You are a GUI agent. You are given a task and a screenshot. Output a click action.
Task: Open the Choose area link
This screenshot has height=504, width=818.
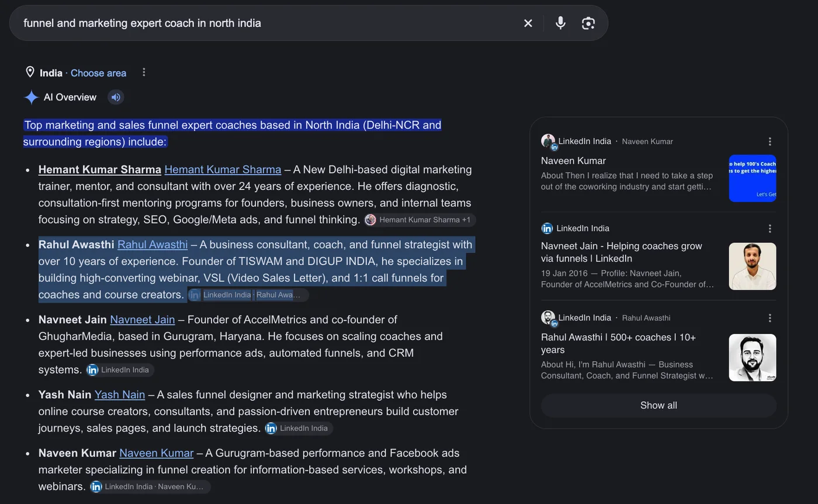coord(98,73)
